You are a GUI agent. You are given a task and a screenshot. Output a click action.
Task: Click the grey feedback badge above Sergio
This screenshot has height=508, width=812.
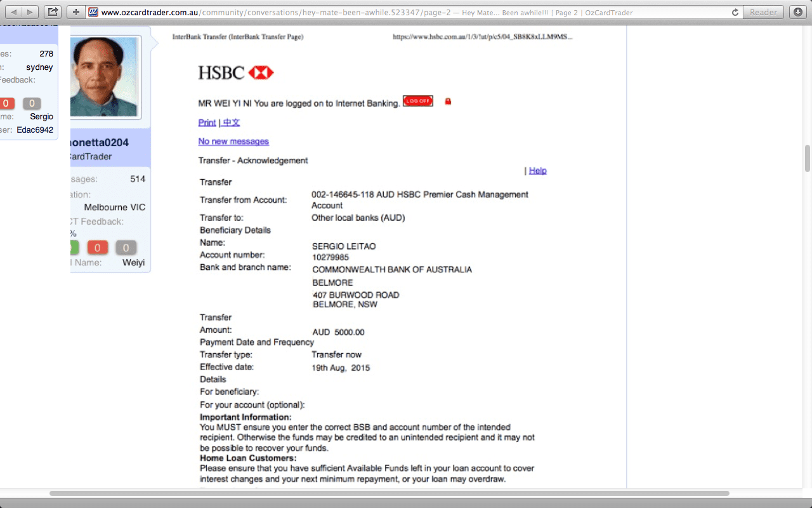point(32,104)
